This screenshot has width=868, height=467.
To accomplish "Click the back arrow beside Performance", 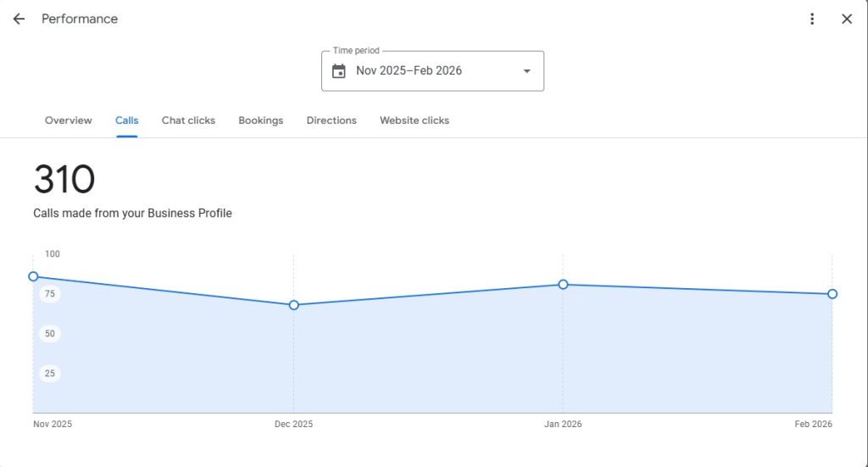I will 19,19.
